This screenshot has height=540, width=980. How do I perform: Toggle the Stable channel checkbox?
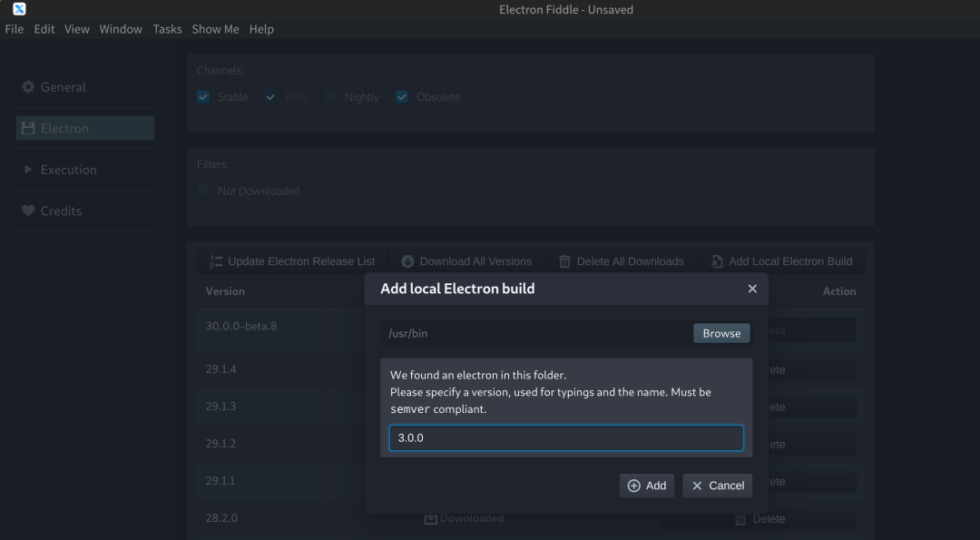[x=203, y=97]
